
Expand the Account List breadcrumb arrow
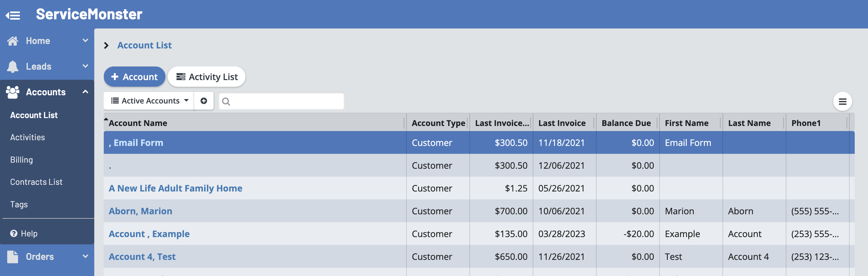click(107, 46)
